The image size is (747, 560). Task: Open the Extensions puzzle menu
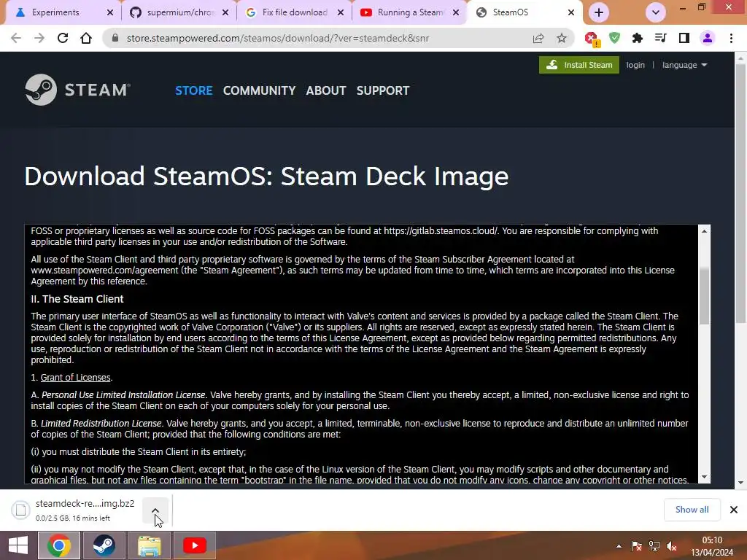(638, 38)
